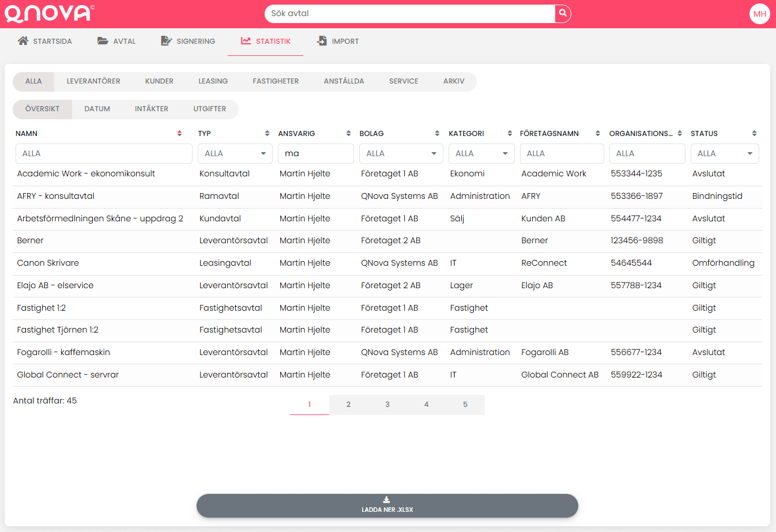Open the Import navigation item

pos(338,41)
